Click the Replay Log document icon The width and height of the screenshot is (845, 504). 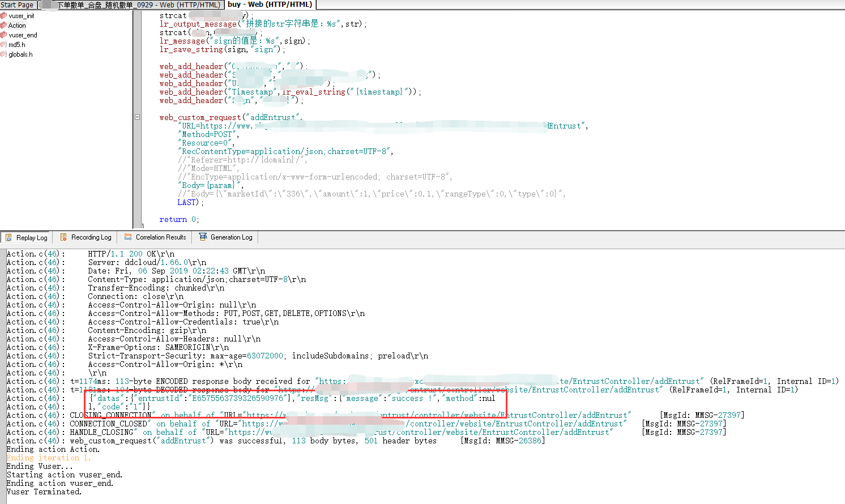[x=8, y=237]
